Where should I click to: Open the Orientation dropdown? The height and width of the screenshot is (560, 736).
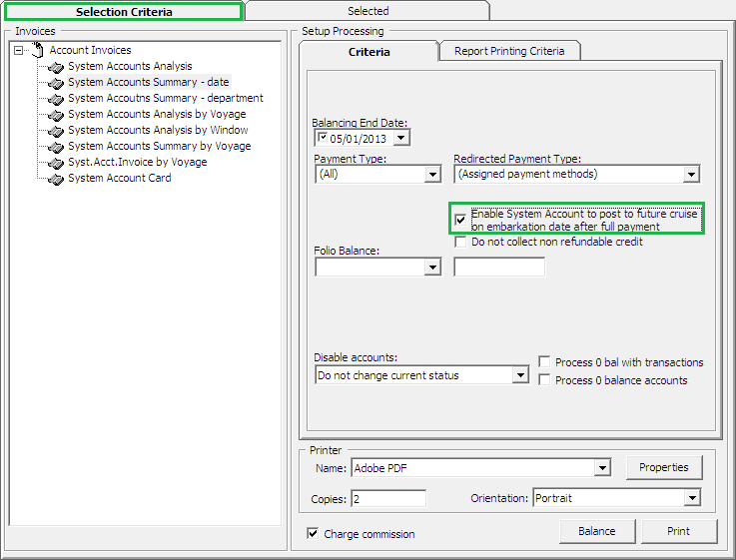click(692, 498)
